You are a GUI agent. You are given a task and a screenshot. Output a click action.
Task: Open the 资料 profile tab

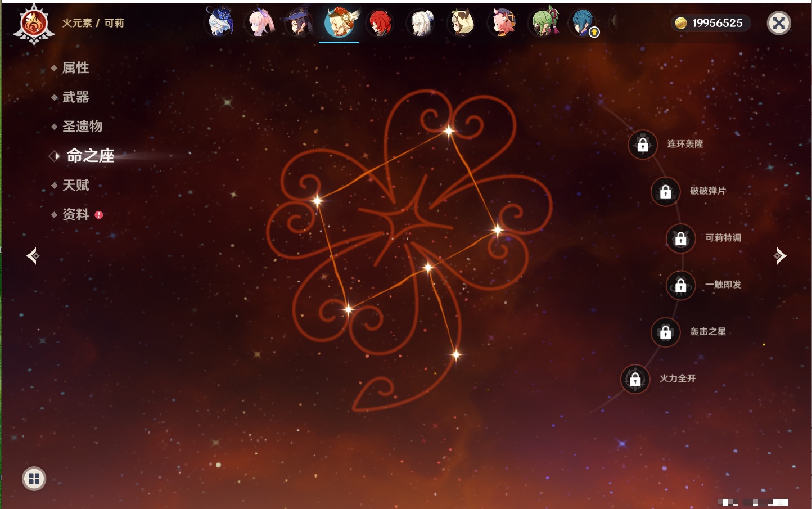point(75,214)
